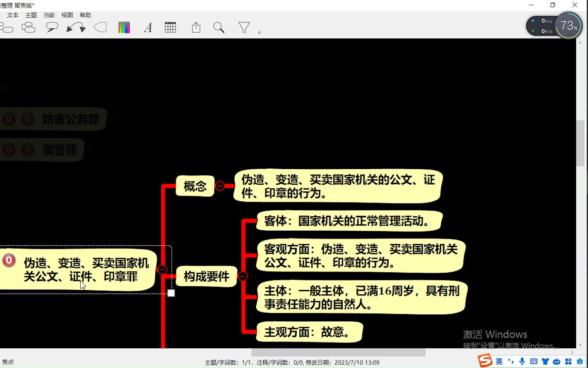This screenshot has height=368, width=588.
Task: Expand the toolbar overflow arrow
Action: click(x=259, y=32)
